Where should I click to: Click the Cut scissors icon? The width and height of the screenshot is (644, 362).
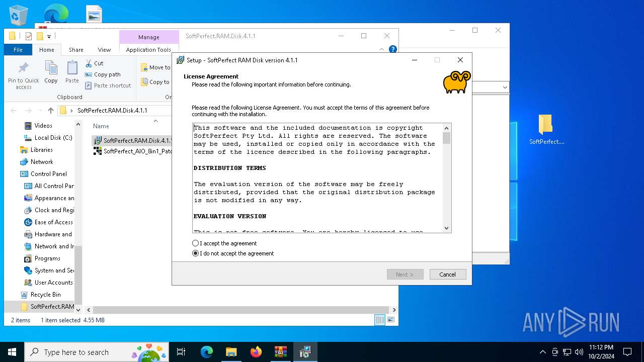89,63
